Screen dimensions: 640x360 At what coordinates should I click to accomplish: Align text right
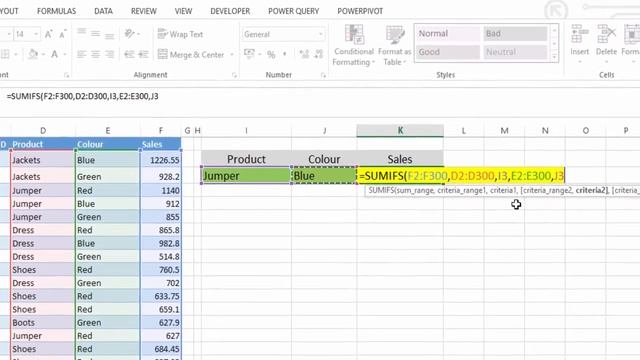pos(109,54)
